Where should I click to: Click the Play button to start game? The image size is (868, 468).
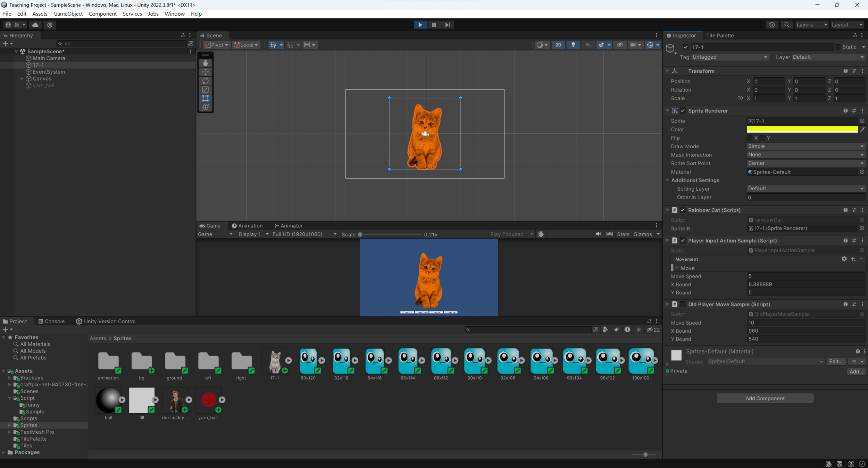(420, 25)
